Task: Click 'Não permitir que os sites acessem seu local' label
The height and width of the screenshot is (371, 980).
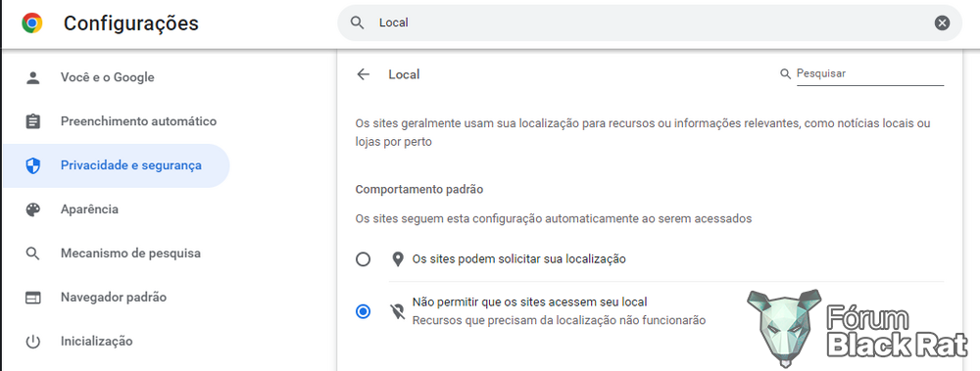Action: (x=529, y=302)
